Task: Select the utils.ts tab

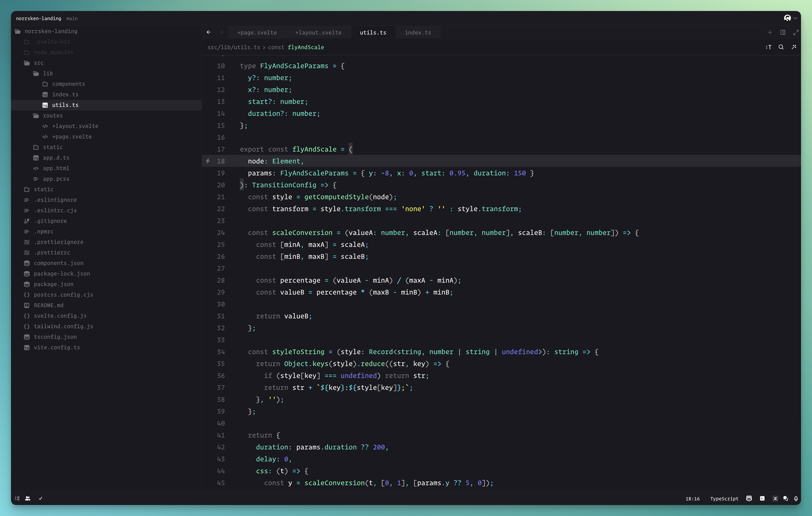Action: pos(373,32)
